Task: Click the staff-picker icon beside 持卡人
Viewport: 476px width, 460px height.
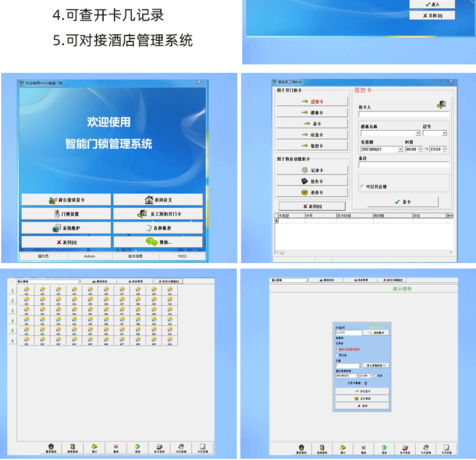Action: (x=442, y=104)
